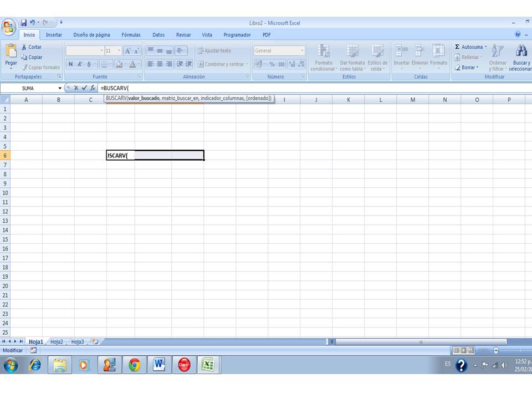Screen dimensions: 532x399
Task: Customize quick access toolbar dropdown
Action: 61,22
